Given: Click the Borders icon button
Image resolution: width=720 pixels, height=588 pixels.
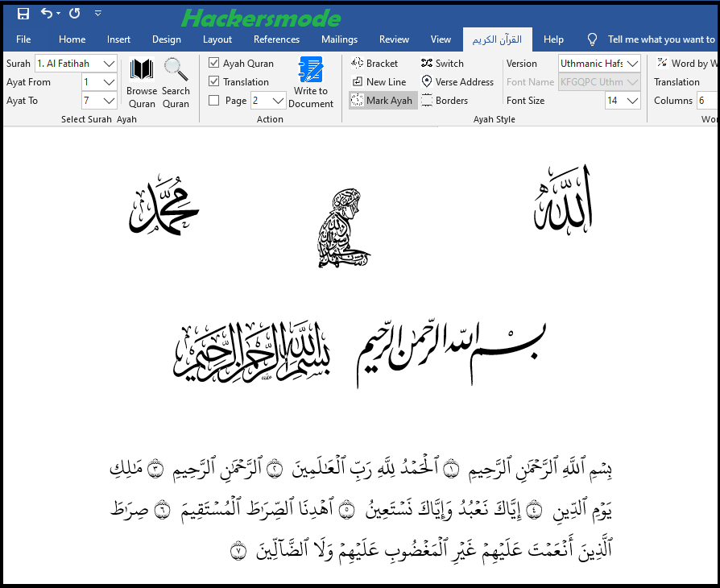Looking at the screenshot, I should [427, 100].
